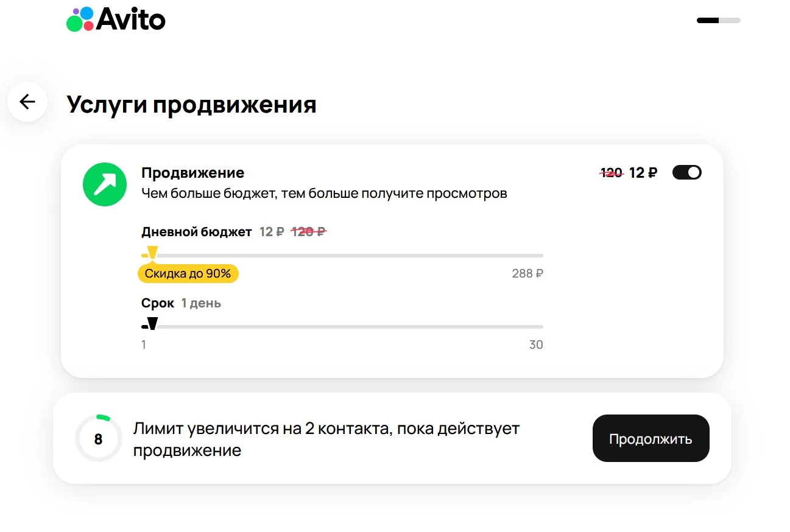
Task: Click the step progress indicator at top right
Action: coord(718,21)
